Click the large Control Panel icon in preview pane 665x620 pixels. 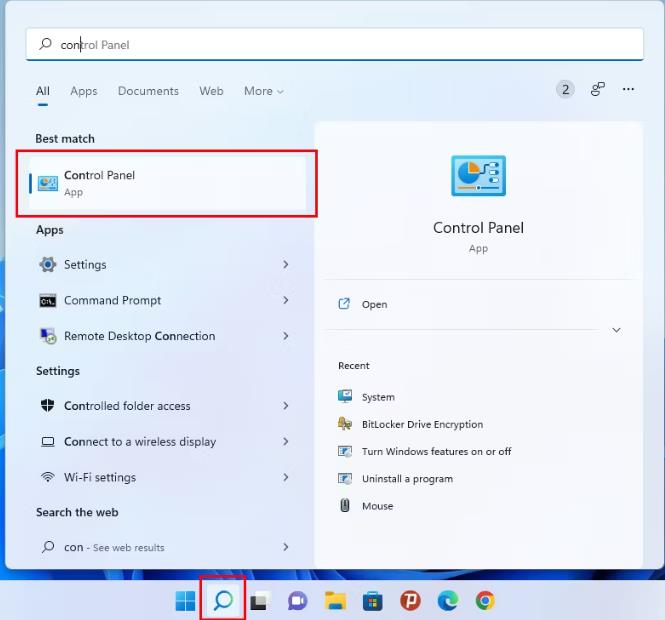tap(478, 176)
